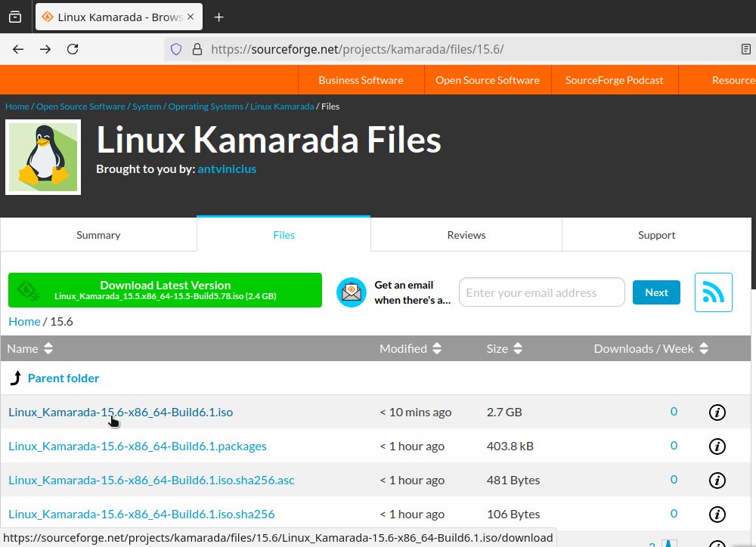The width and height of the screenshot is (756, 547).
Task: View info for Build6.1.packages file
Action: coord(717,447)
